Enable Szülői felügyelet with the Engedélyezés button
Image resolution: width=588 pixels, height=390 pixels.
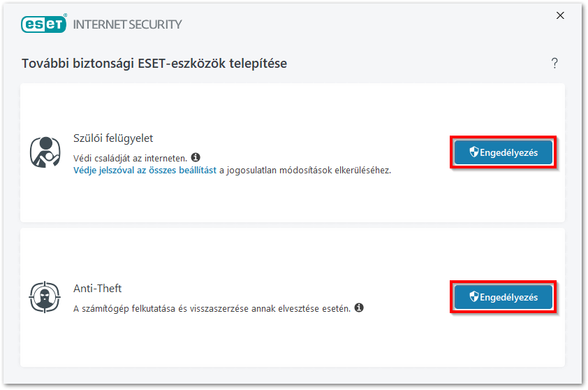click(x=504, y=152)
